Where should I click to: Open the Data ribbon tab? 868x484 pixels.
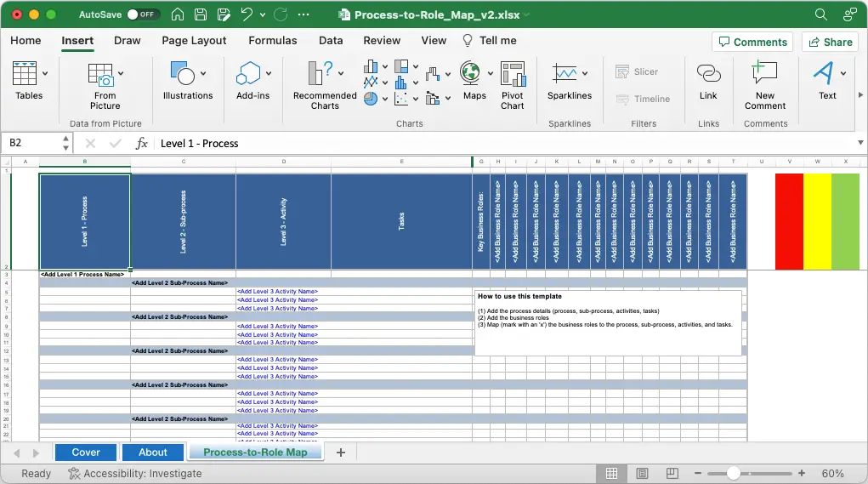click(x=331, y=41)
